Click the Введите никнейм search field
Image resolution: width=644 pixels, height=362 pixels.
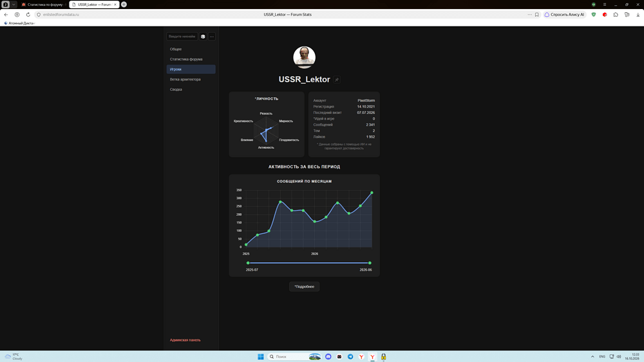pos(182,37)
